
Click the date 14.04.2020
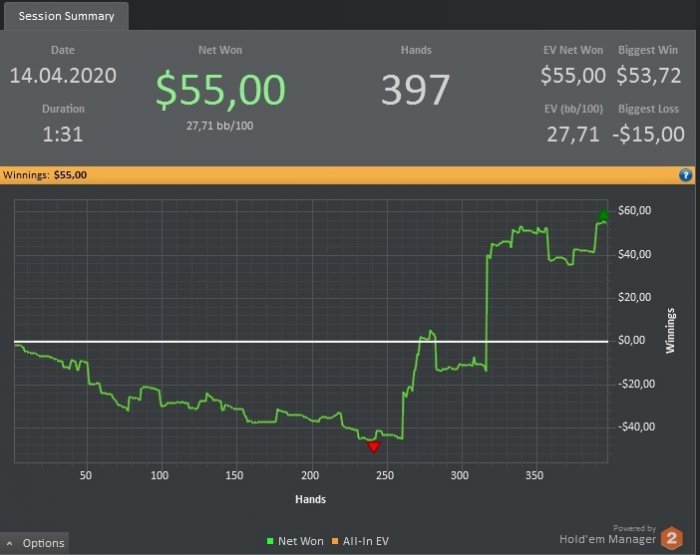[63, 75]
